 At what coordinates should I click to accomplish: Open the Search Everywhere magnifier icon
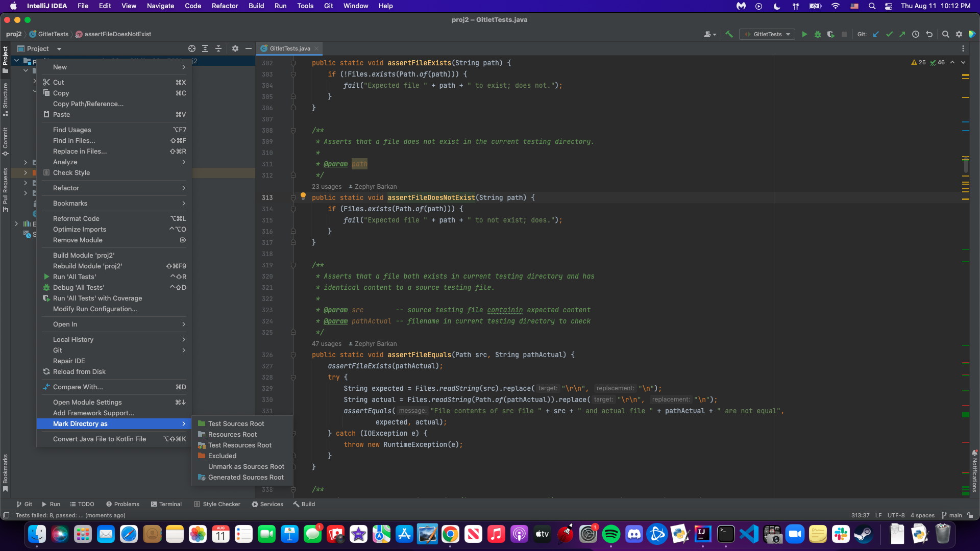(945, 34)
